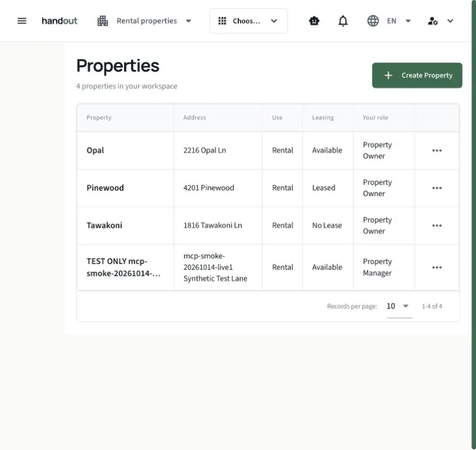Expand the EN language dropdown arrow
Screen dimensions: 476x450
(408, 21)
